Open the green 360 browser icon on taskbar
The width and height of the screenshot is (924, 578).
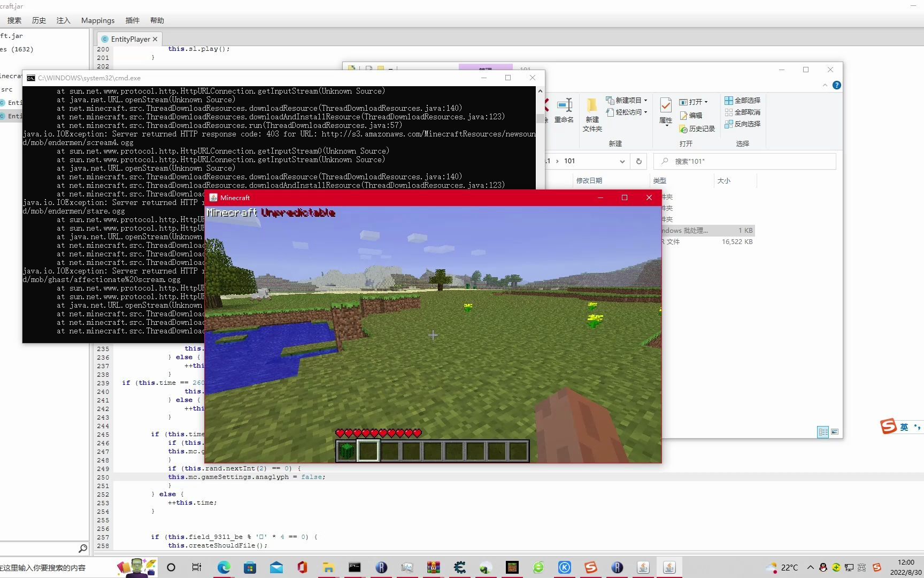click(538, 567)
